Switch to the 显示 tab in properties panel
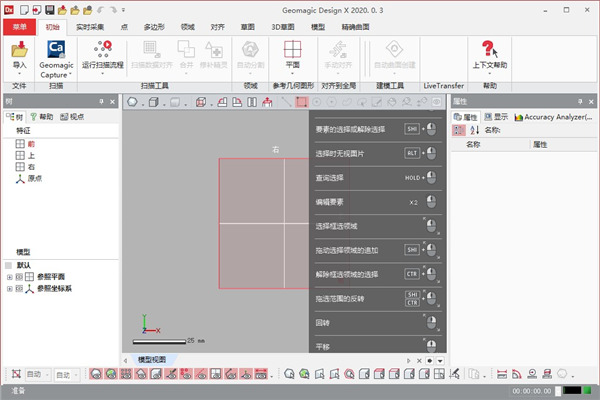This screenshot has width=600, height=400. point(495,117)
